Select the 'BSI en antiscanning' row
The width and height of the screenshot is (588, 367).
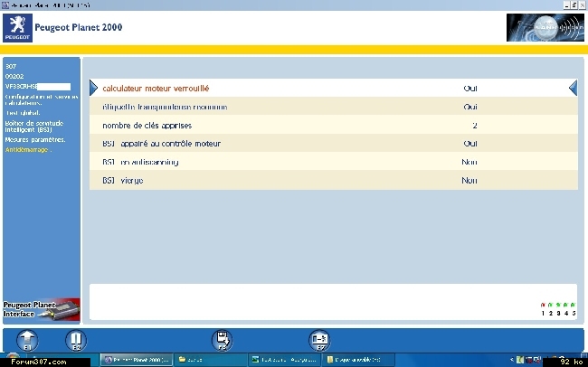pos(334,162)
